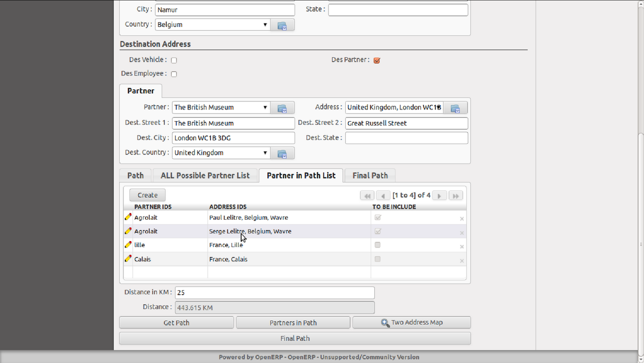Switch to the Path tab
The image size is (644, 363).
[x=135, y=175]
